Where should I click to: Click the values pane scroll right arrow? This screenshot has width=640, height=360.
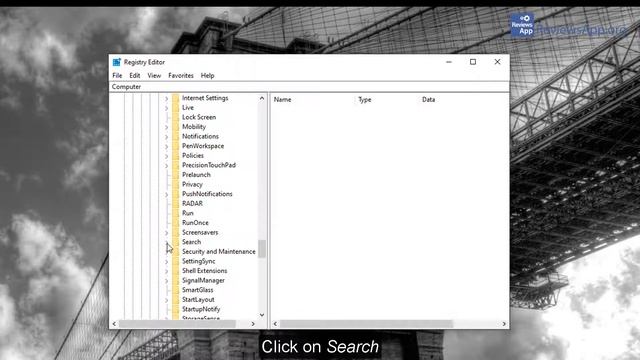pyautogui.click(x=504, y=324)
